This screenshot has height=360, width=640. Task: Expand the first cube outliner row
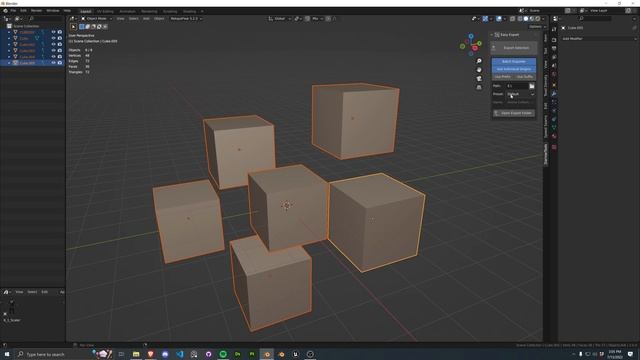9,32
